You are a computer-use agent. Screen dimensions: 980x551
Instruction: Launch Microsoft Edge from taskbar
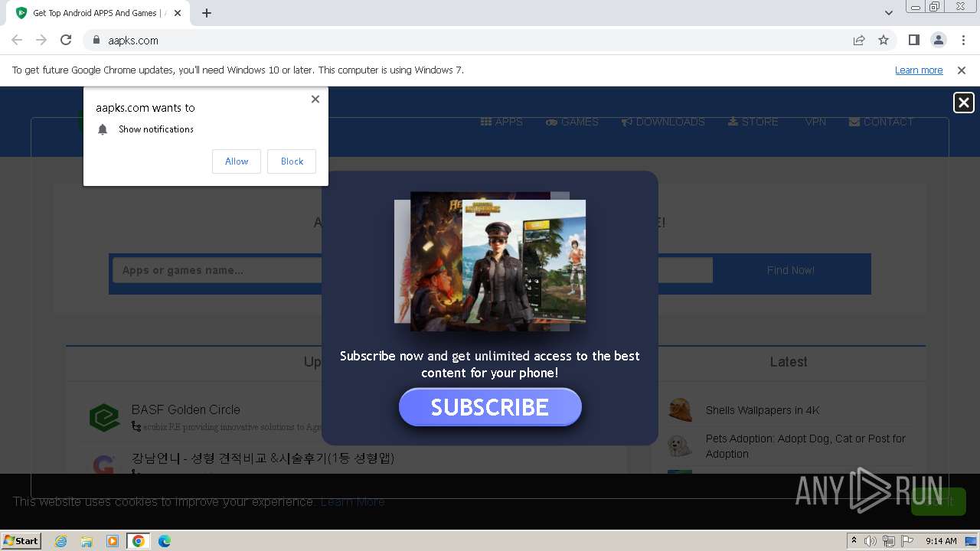pyautogui.click(x=165, y=541)
